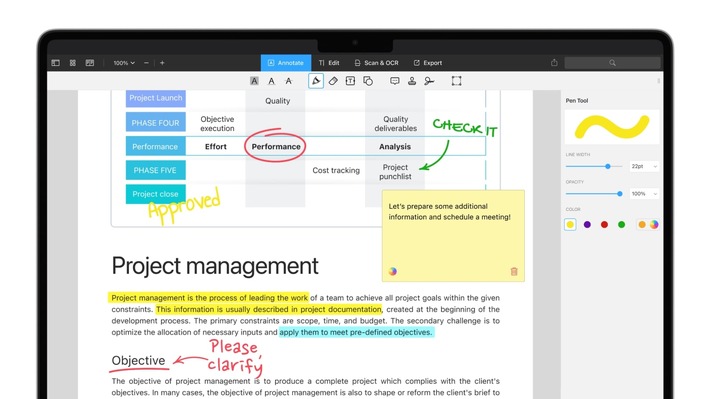Viewport: 710px width, 399px height.
Task: Switch to the Edit tab
Action: pos(329,63)
